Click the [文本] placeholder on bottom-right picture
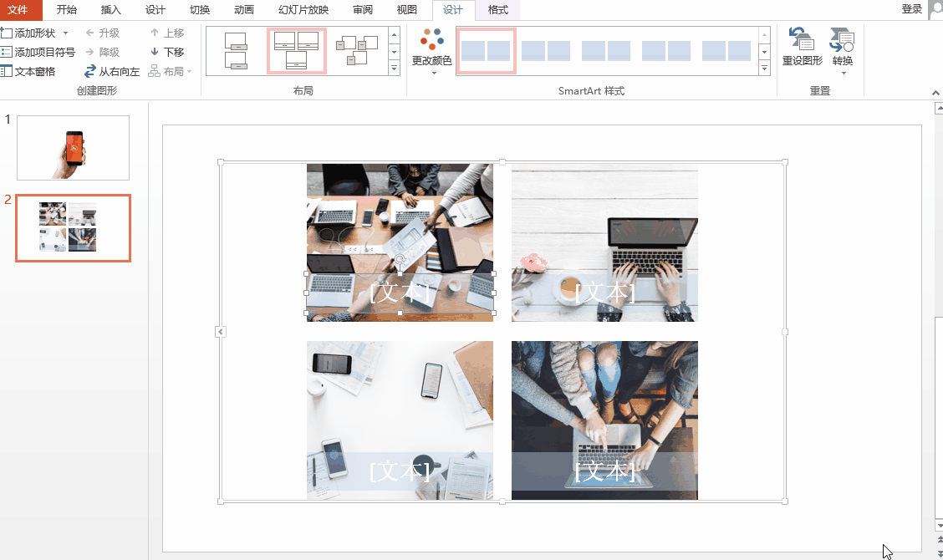This screenshot has width=943, height=560. click(x=604, y=471)
